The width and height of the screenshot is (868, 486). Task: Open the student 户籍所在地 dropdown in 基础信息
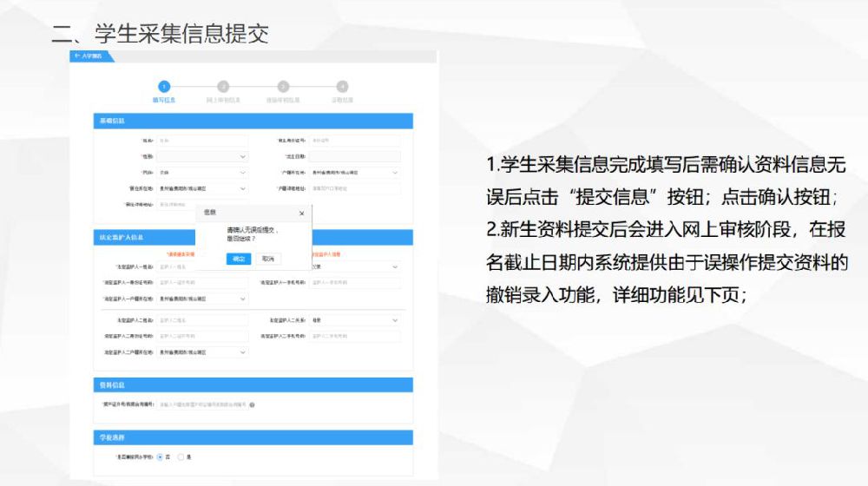pyautogui.click(x=355, y=173)
